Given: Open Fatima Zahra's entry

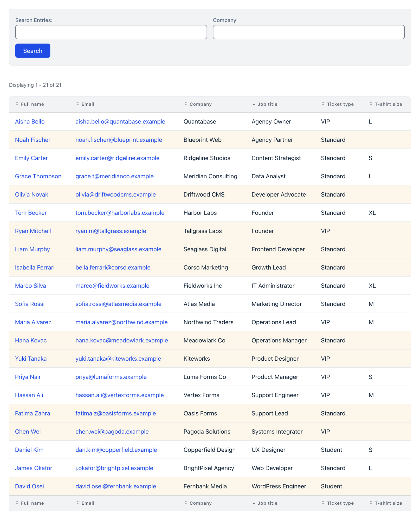Looking at the screenshot, I should [x=33, y=413].
